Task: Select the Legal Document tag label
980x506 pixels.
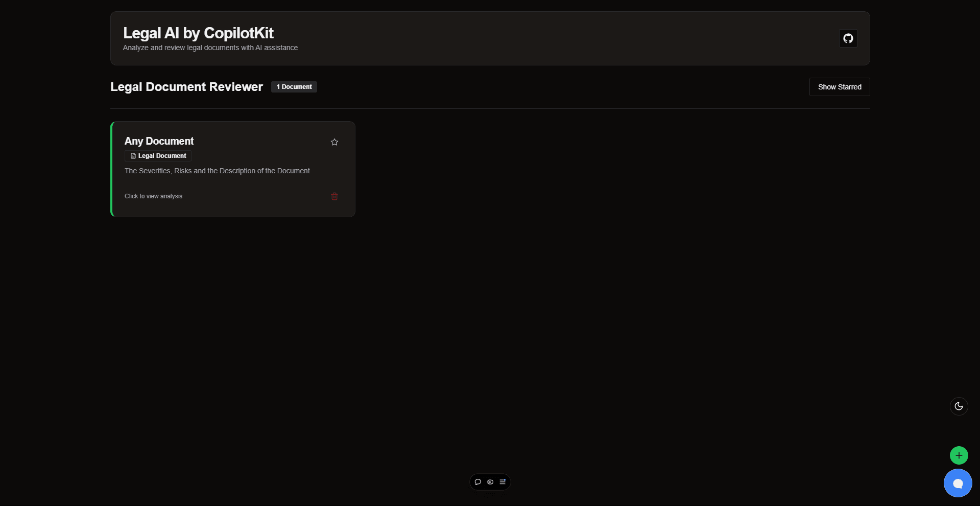Action: point(162,156)
